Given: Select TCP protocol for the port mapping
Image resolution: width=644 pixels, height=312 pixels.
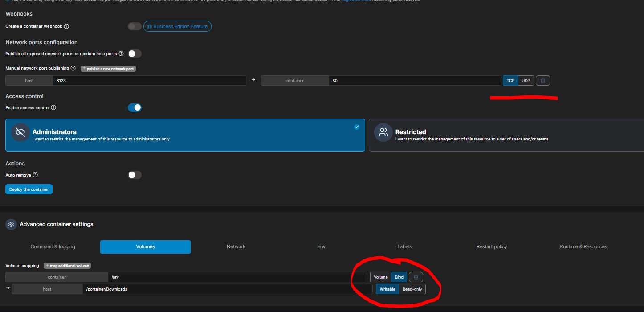Looking at the screenshot, I should (510, 81).
